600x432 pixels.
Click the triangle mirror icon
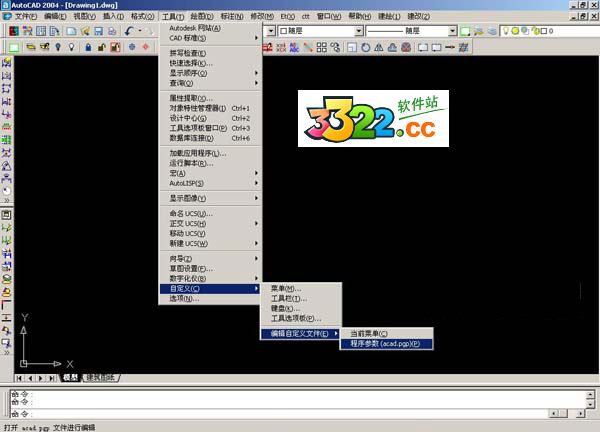379,47
